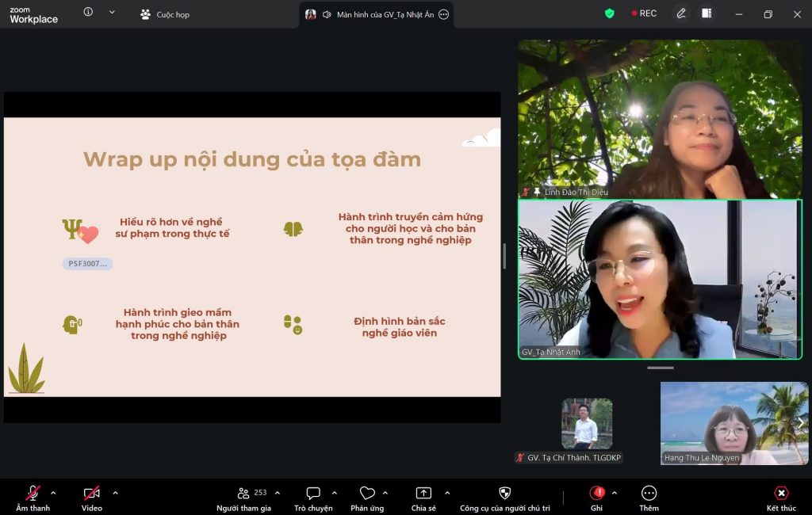Expand the audio options arrow next to Âm thanh
The image size is (812, 515).
point(53,493)
